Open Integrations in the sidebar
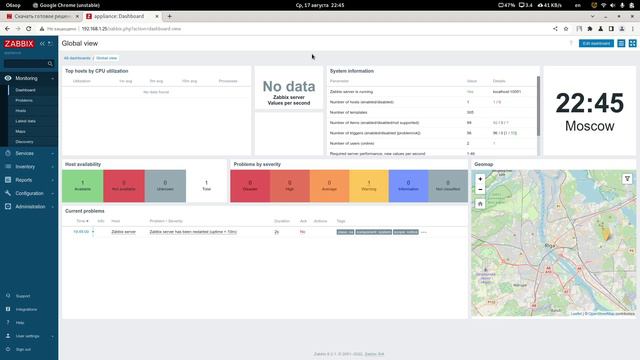The height and width of the screenshot is (360, 640). (x=26, y=309)
